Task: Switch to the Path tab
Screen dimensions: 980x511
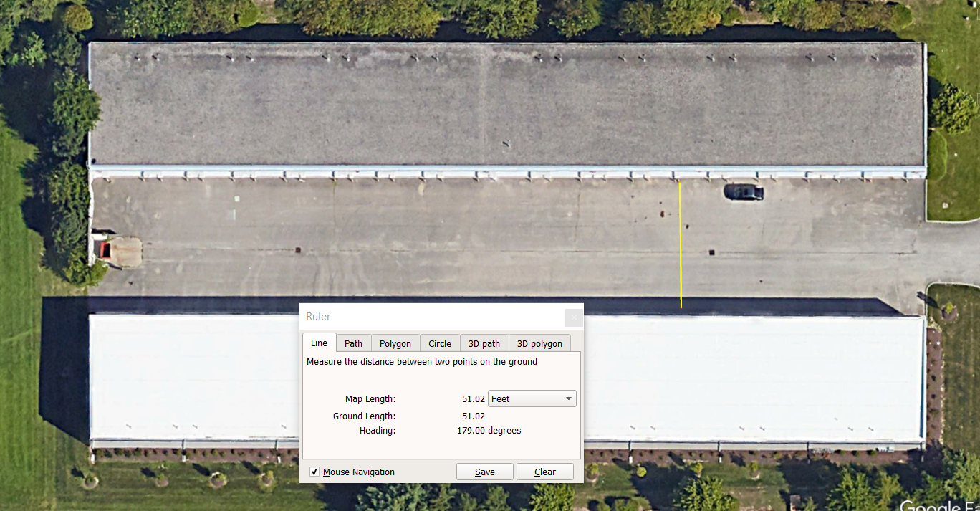Action: (x=353, y=343)
